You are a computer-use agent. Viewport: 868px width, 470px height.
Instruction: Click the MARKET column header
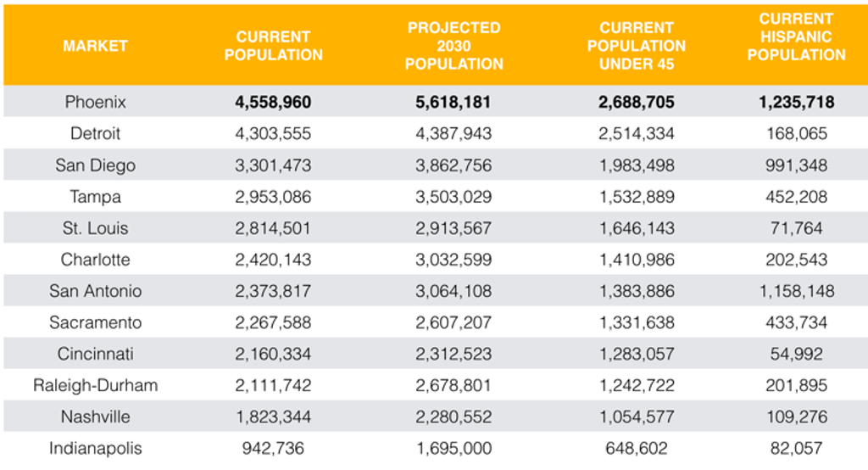[x=95, y=46]
